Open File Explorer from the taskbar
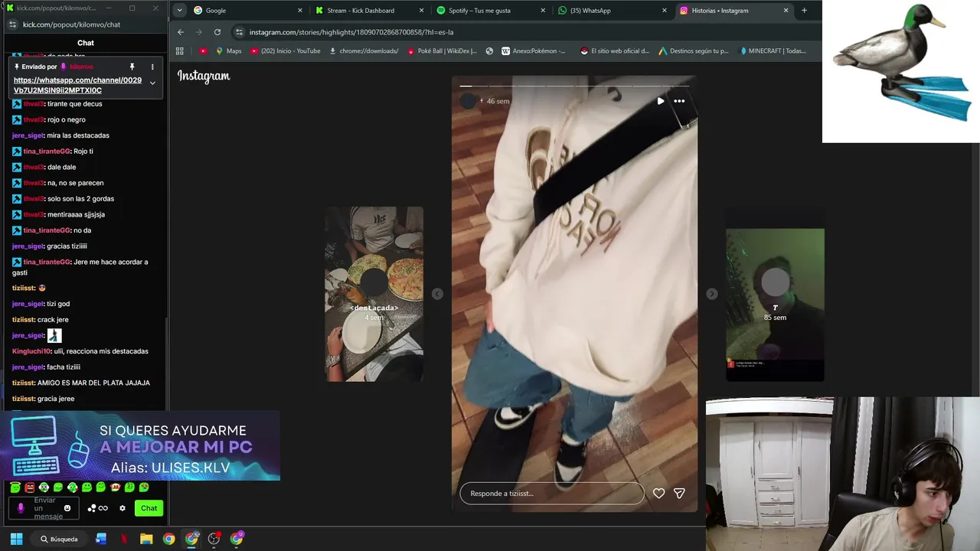 146,539
